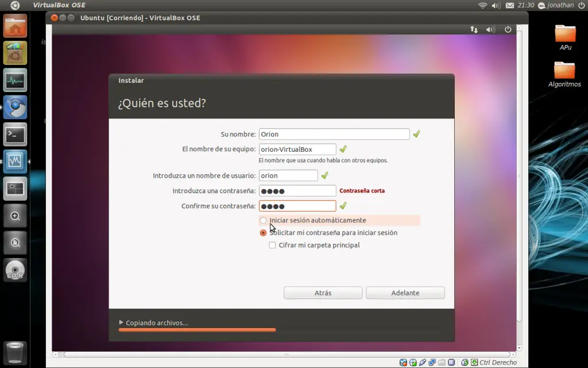Select Iniciar sesión automáticamente option
The image size is (588, 368).
tap(263, 220)
